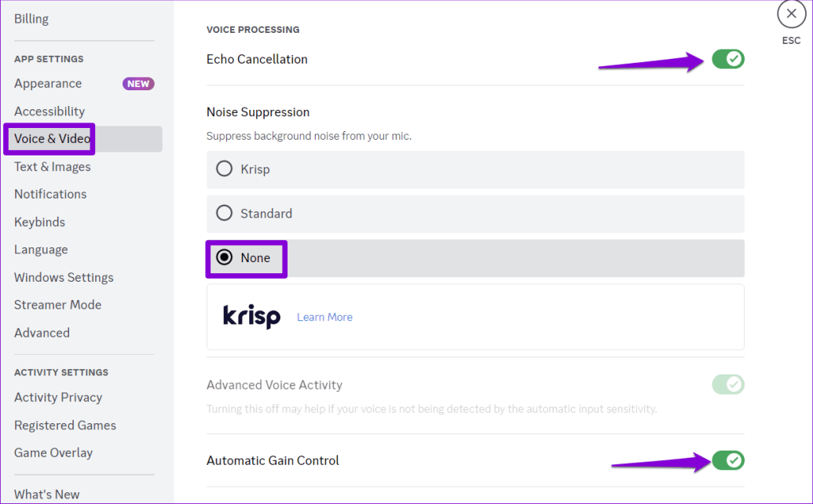
Task: Turn off Automatic Gain Control
Action: 727,460
